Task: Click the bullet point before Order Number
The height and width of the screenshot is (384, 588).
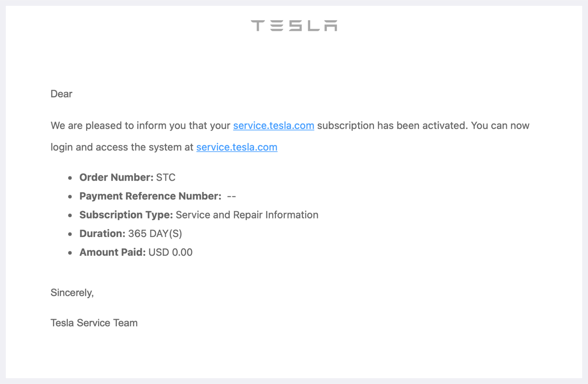Action: (70, 178)
